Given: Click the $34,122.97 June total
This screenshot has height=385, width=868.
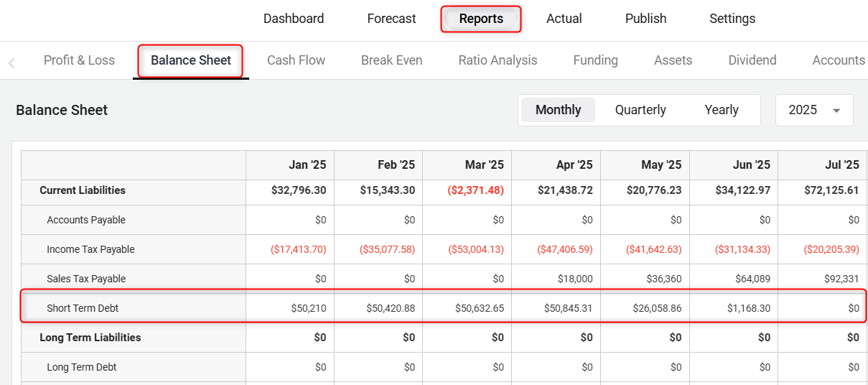Looking at the screenshot, I should tap(743, 190).
